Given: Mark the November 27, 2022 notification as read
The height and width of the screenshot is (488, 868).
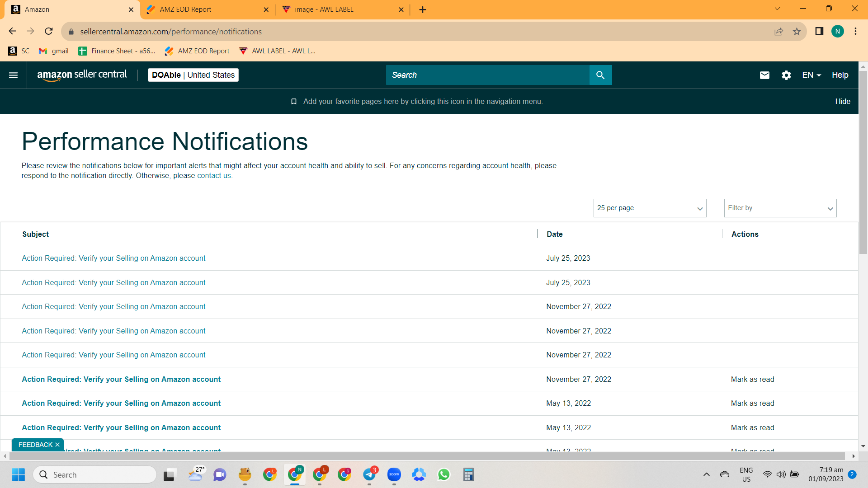Looking at the screenshot, I should tap(752, 380).
